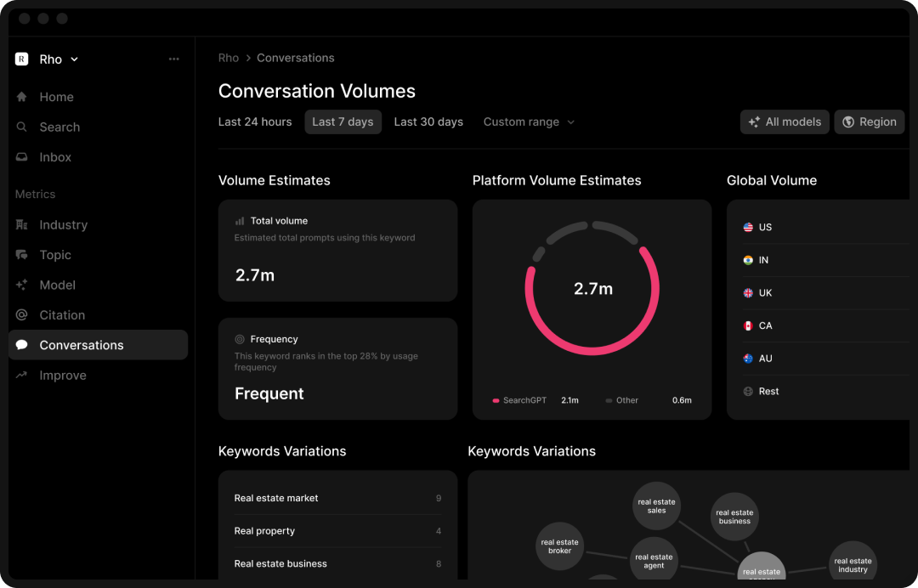
Task: Open Search using the magnifier icon
Action: (22, 127)
